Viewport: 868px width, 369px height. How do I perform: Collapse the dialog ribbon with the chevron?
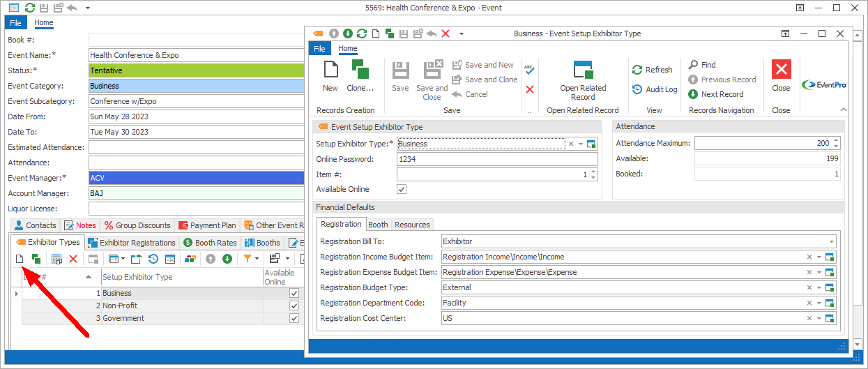[843, 110]
